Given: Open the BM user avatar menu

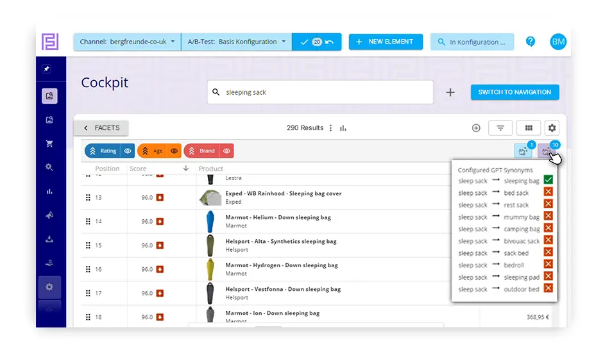Looking at the screenshot, I should [558, 42].
